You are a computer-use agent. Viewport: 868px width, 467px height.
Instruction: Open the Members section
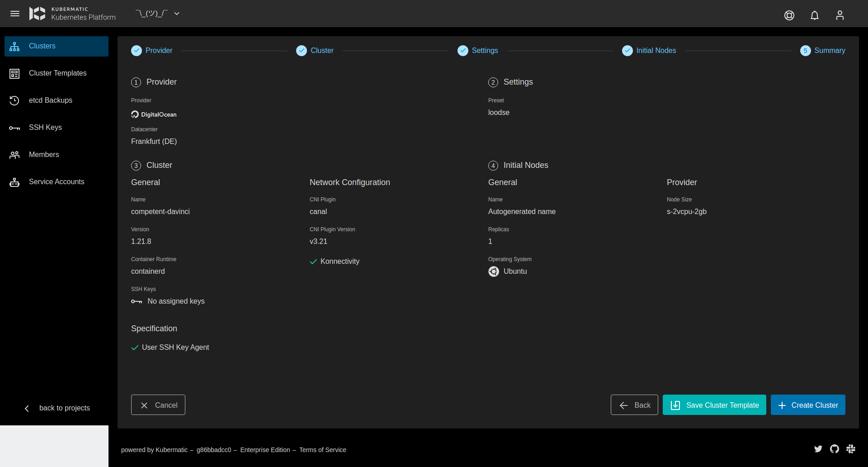click(44, 154)
